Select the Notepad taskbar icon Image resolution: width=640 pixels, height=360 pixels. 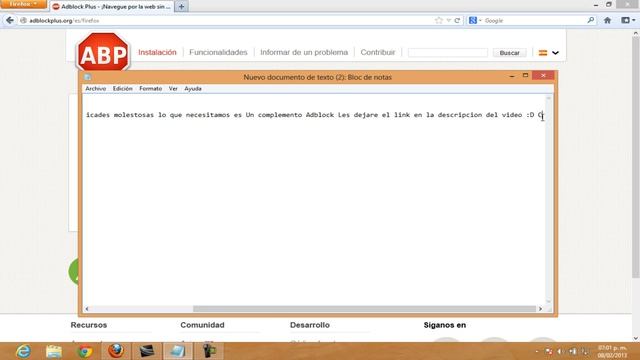(178, 351)
